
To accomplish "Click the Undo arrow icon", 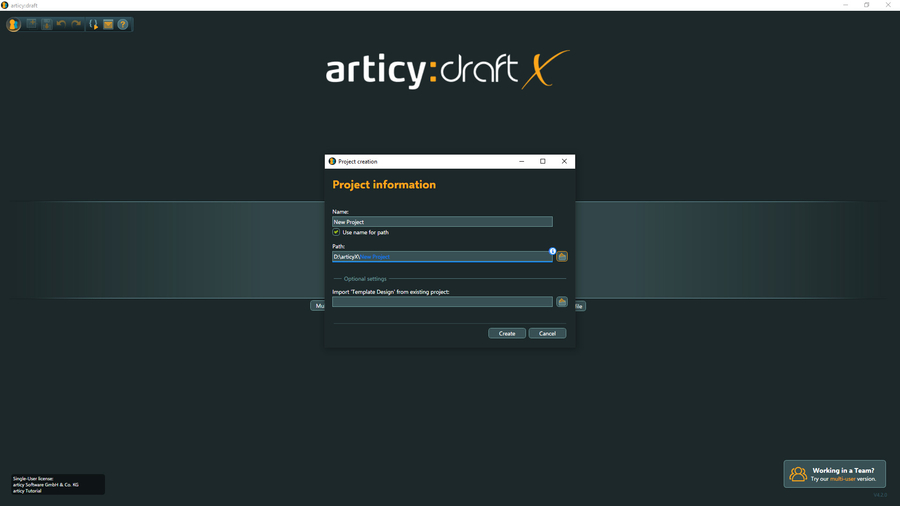I will (61, 24).
